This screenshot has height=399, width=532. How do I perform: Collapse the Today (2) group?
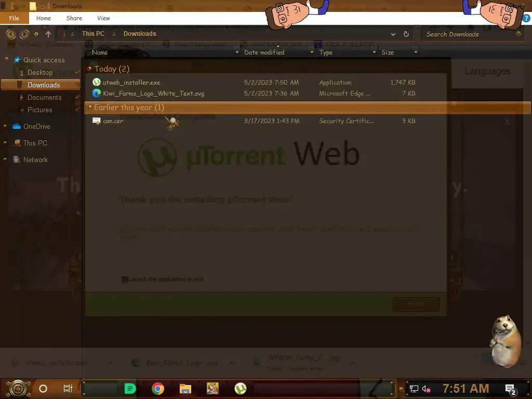[x=89, y=69]
